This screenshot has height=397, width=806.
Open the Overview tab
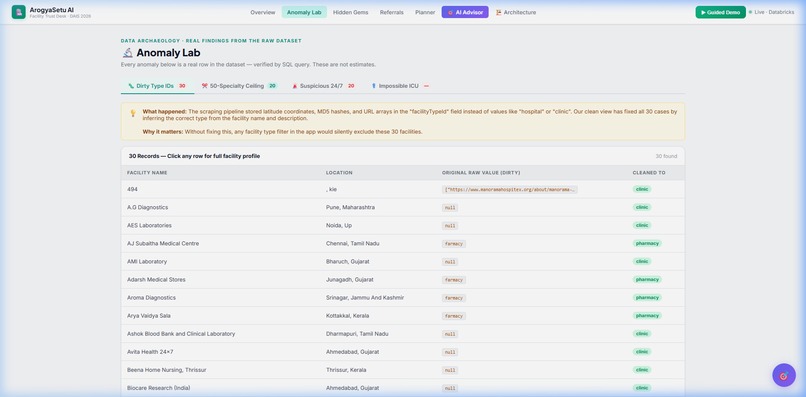coord(263,12)
